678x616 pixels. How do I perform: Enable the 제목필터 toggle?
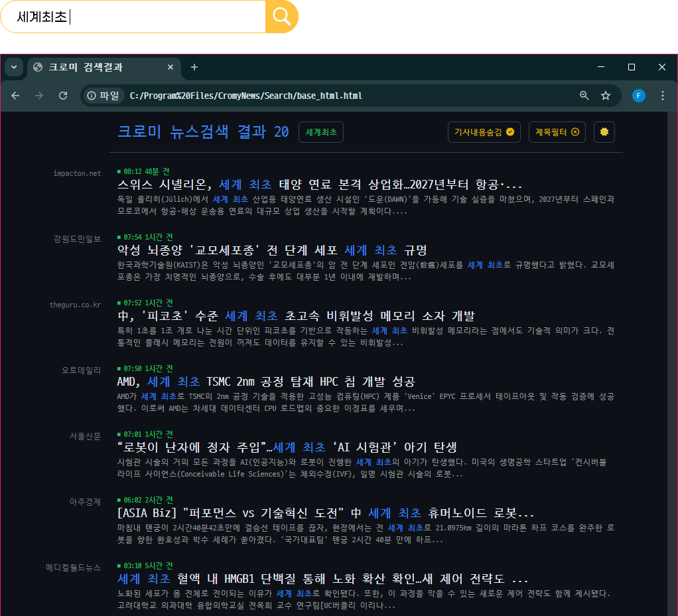click(556, 132)
